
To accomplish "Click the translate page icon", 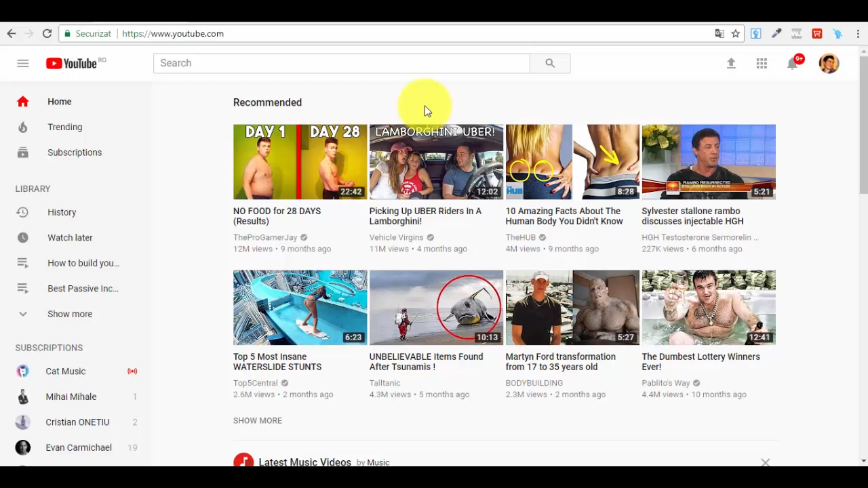I will (719, 33).
